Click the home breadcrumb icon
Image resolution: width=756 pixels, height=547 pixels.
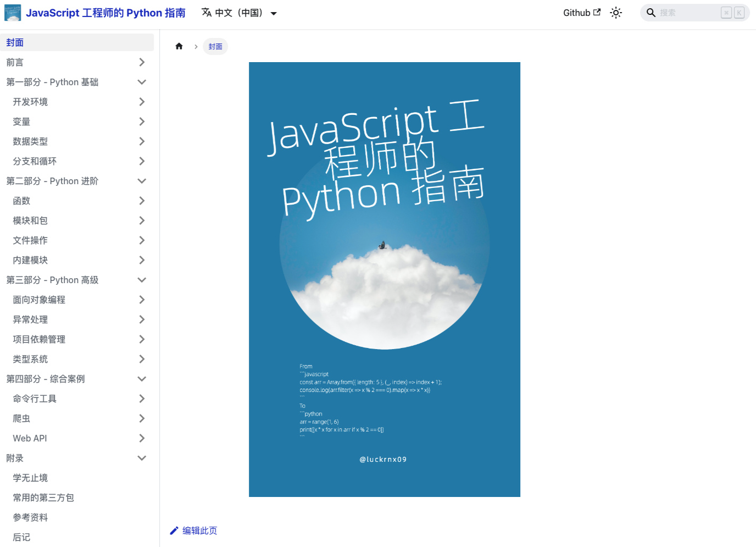click(x=179, y=46)
